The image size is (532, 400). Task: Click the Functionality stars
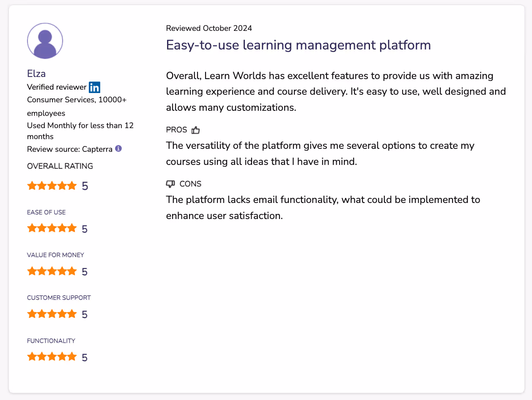52,357
